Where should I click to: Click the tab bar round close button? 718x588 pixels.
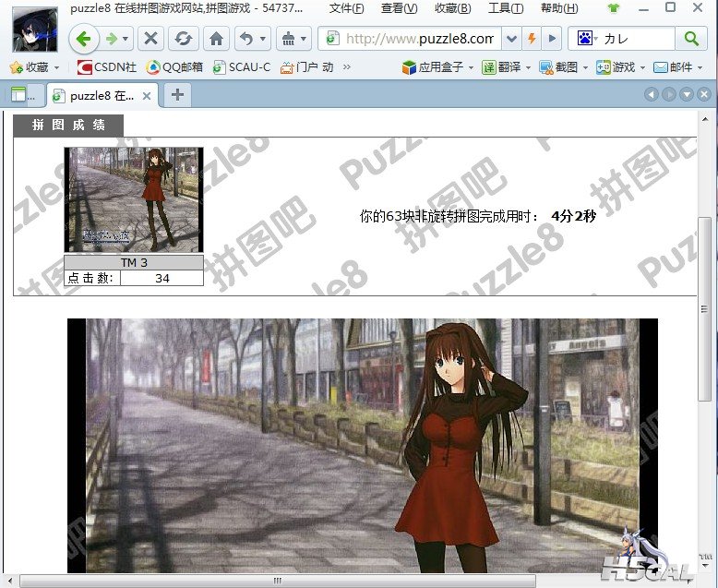coord(704,94)
